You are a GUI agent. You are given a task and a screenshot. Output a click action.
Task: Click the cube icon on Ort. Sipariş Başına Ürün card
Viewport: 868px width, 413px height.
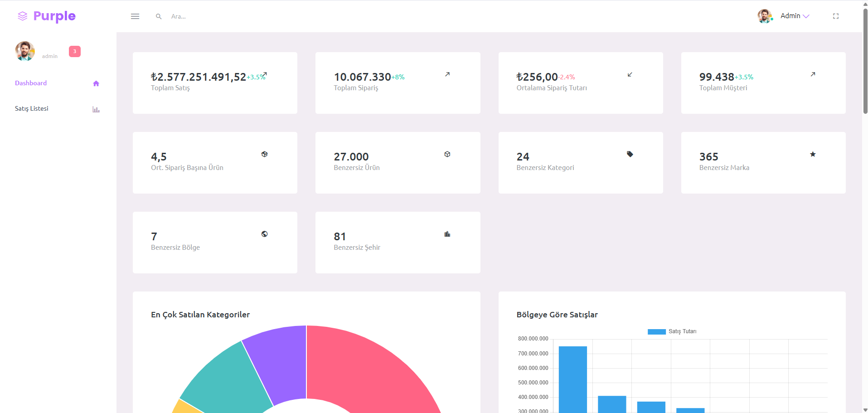[x=265, y=154]
